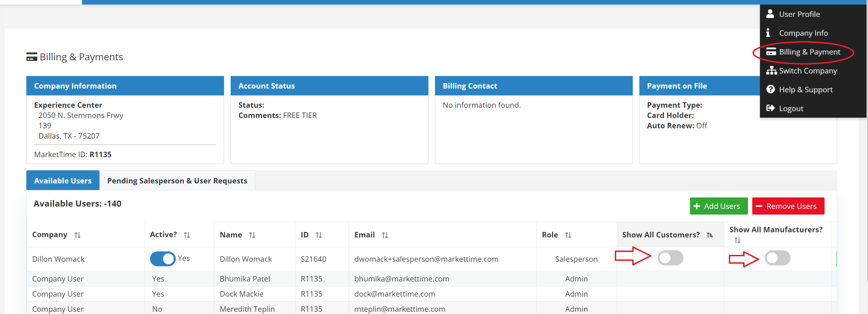
Task: Sort by Show All Manufacturers column arrows
Action: click(x=737, y=241)
